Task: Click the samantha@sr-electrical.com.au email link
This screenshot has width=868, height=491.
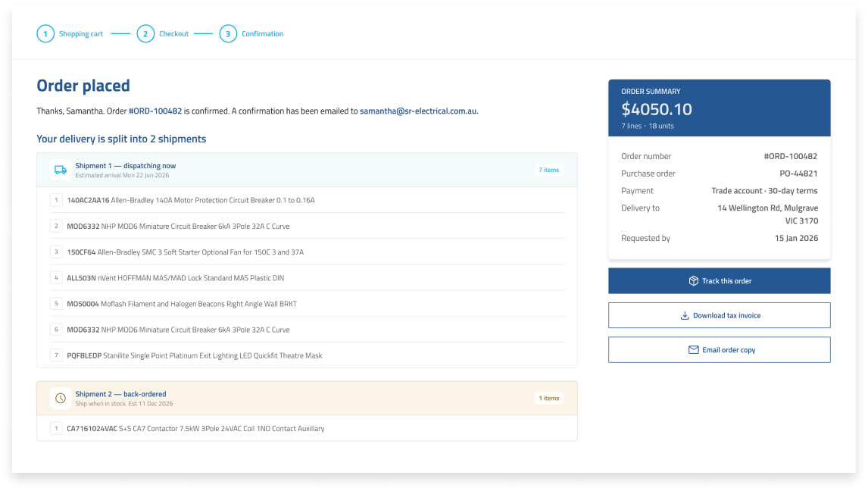Action: point(419,111)
